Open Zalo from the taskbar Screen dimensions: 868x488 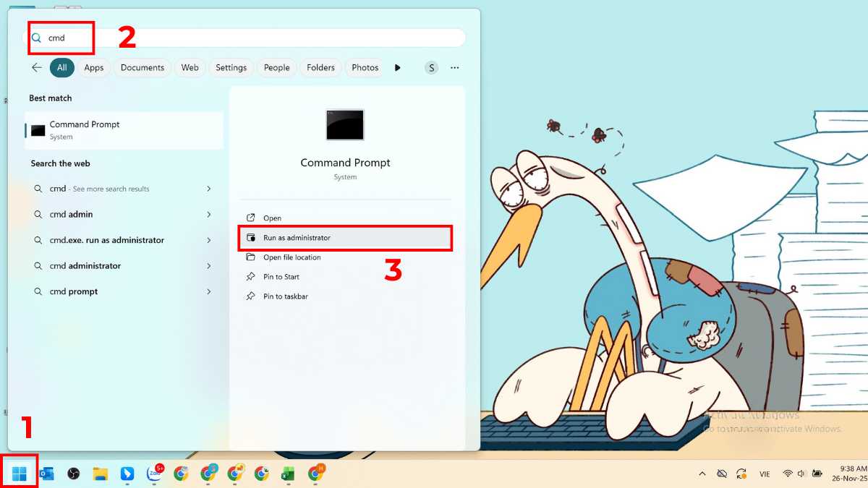point(153,472)
